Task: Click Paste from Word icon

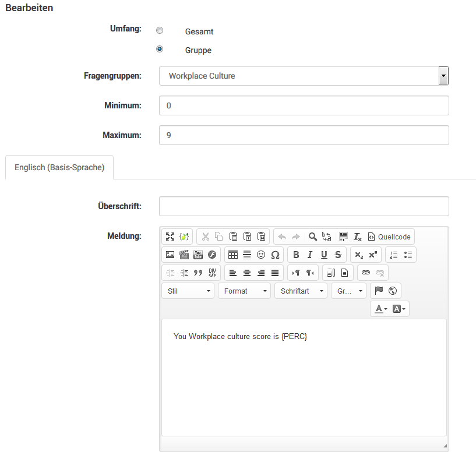Action: (262, 237)
